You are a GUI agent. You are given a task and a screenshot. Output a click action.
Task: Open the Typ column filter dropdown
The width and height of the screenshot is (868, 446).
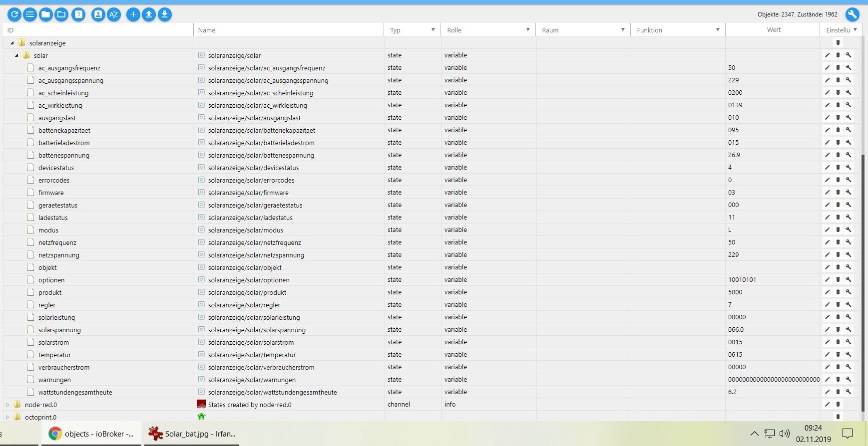tap(433, 30)
